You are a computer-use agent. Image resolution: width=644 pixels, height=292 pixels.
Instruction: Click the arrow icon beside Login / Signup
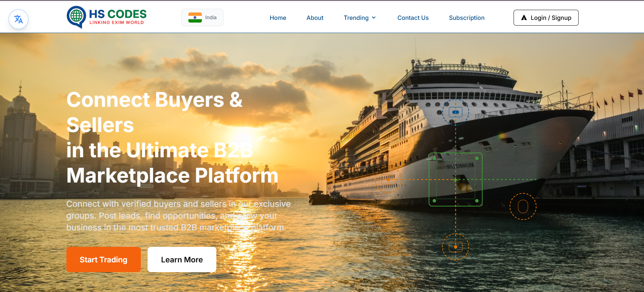(x=524, y=18)
